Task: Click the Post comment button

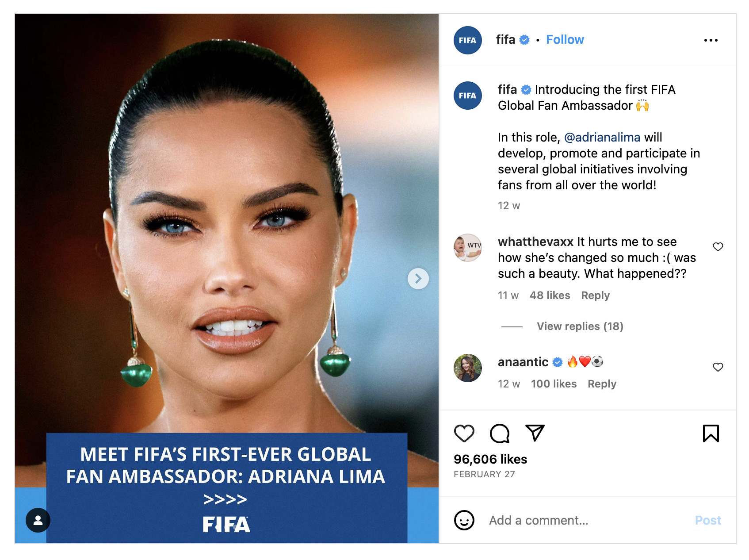Action: [707, 520]
